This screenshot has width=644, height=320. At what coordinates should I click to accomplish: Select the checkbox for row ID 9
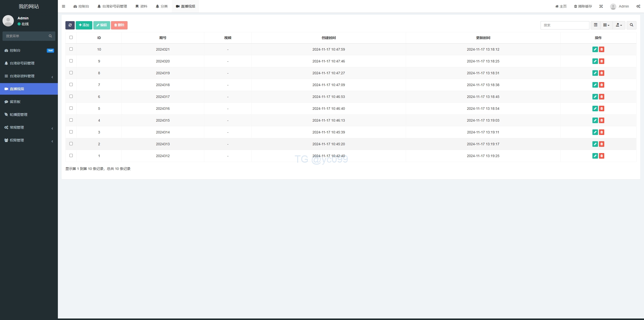click(x=71, y=61)
